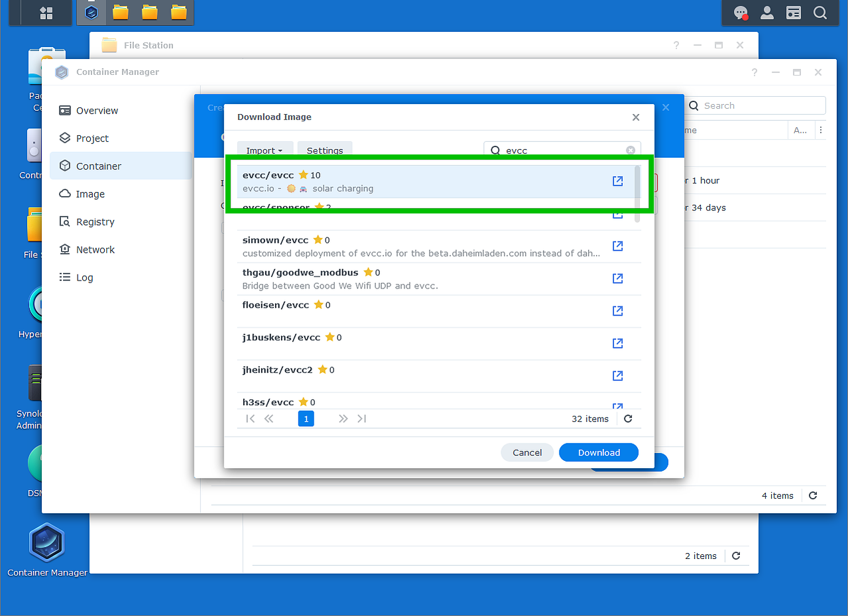Open Network in Container Manager sidebar
Image resolution: width=848 pixels, height=616 pixels.
pos(121,250)
